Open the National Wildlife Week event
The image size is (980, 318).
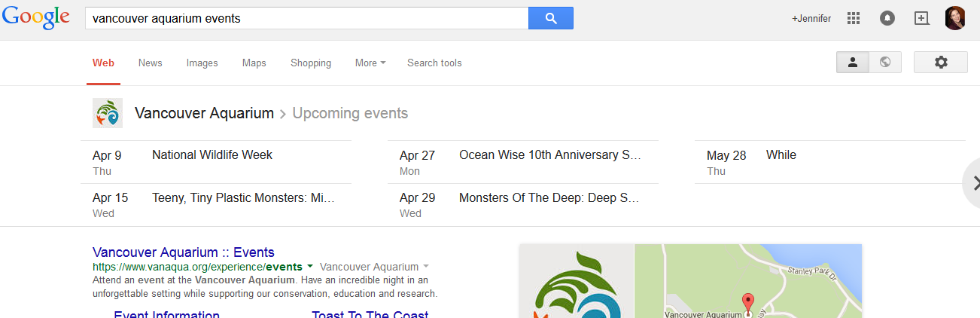pyautogui.click(x=212, y=155)
